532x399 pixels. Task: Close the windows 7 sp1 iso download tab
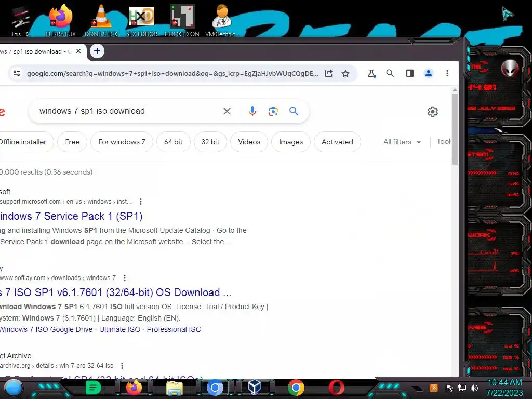coord(78,51)
